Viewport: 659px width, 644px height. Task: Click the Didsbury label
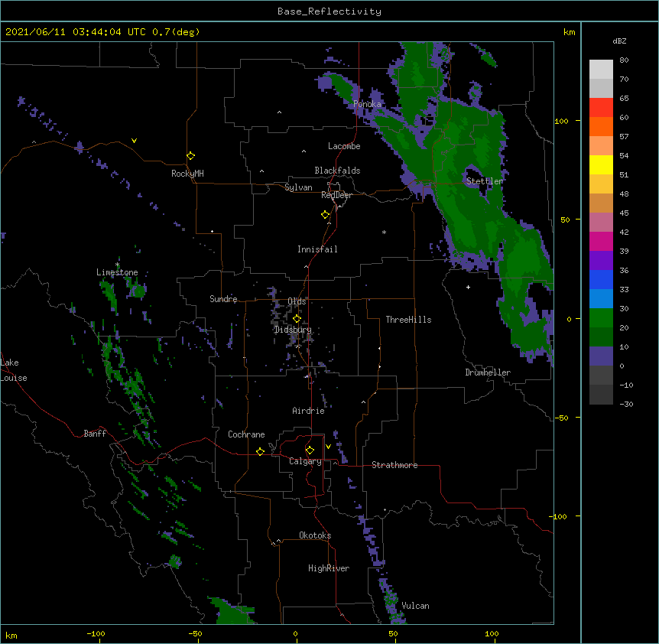tap(293, 330)
